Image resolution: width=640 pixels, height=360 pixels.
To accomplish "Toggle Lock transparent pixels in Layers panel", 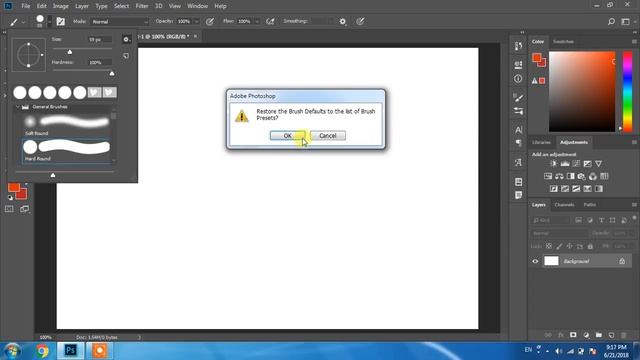I will (x=549, y=246).
